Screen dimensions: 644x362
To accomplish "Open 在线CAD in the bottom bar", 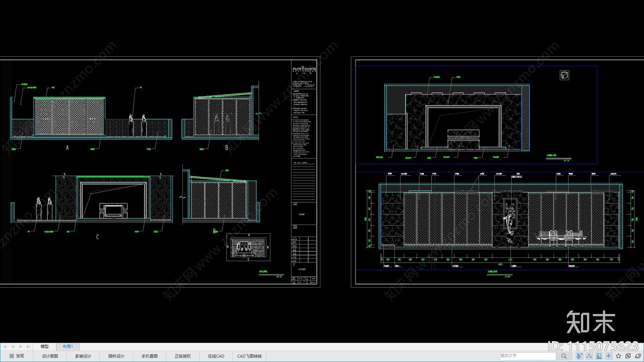I will point(216,356).
